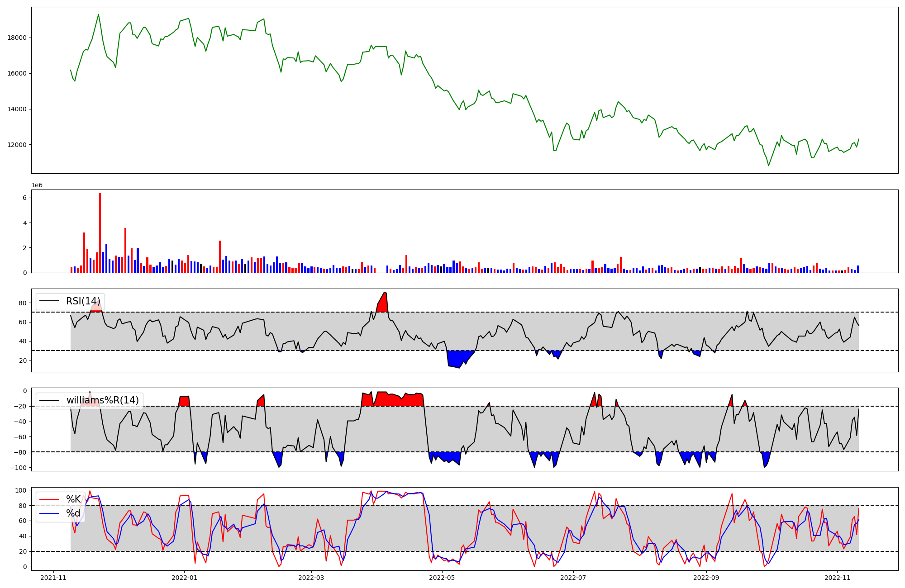Click the 100 tick on stochastic axis

click(x=21, y=490)
